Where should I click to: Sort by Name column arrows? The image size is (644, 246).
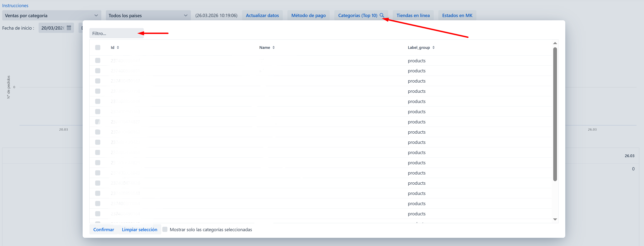coord(273,47)
